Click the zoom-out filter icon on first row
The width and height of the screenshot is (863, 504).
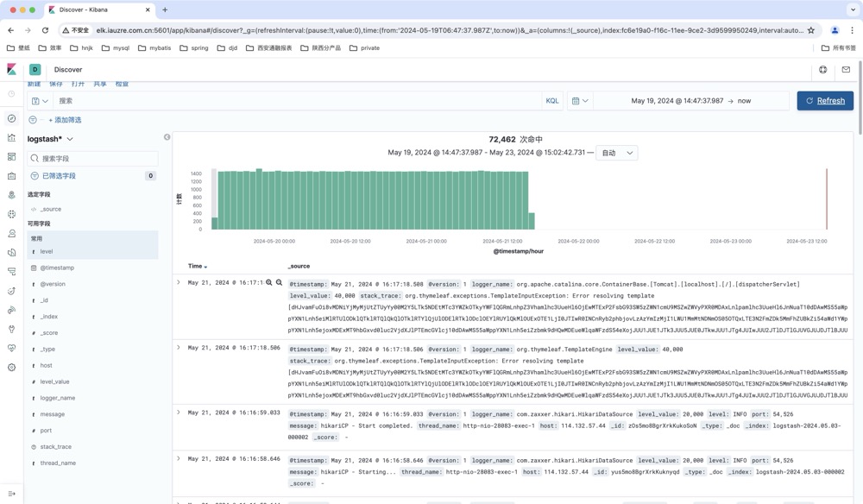pyautogui.click(x=279, y=283)
